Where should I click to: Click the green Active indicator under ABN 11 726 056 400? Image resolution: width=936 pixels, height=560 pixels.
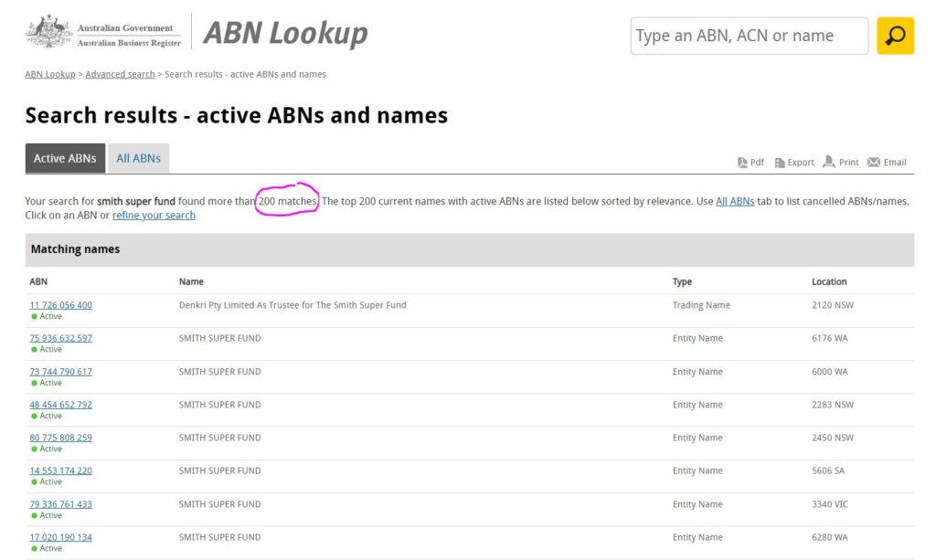[x=47, y=316]
